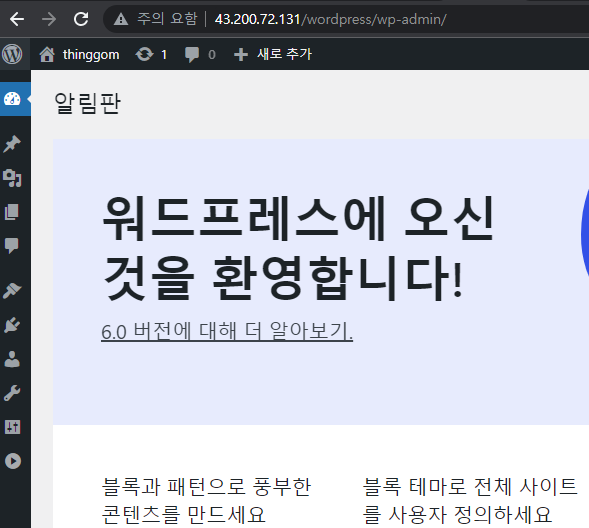Image resolution: width=589 pixels, height=528 pixels.
Task: Click the collapse menu circle arrow icon
Action: [x=13, y=461]
